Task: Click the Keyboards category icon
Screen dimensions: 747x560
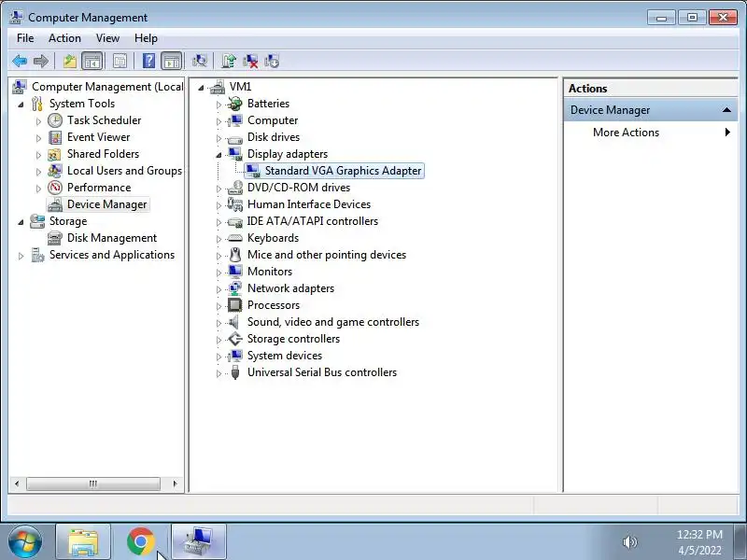Action: [x=234, y=238]
